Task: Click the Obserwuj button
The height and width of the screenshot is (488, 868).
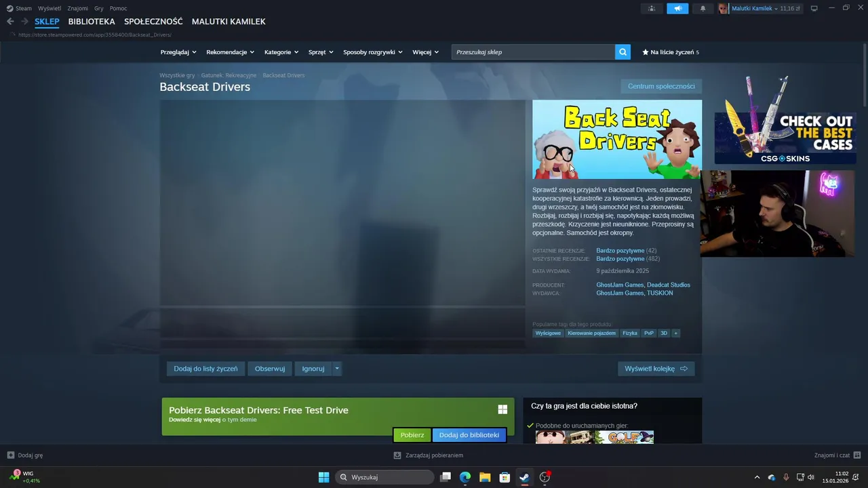Action: [x=270, y=369]
